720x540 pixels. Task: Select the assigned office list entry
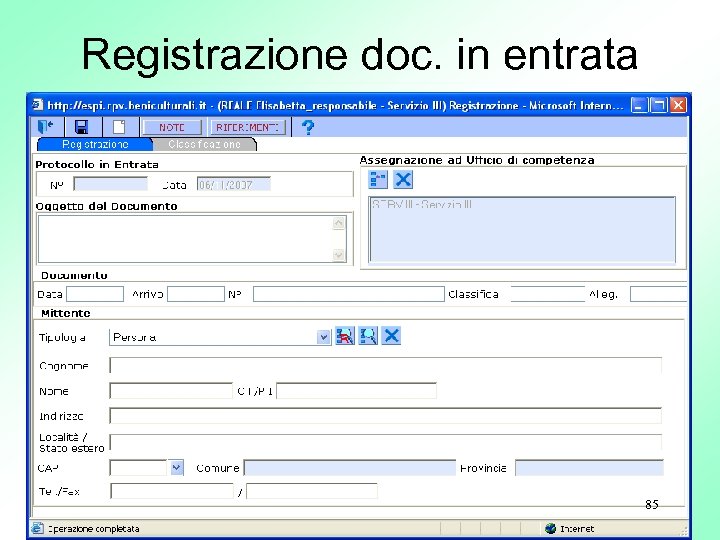pyautogui.click(x=422, y=204)
